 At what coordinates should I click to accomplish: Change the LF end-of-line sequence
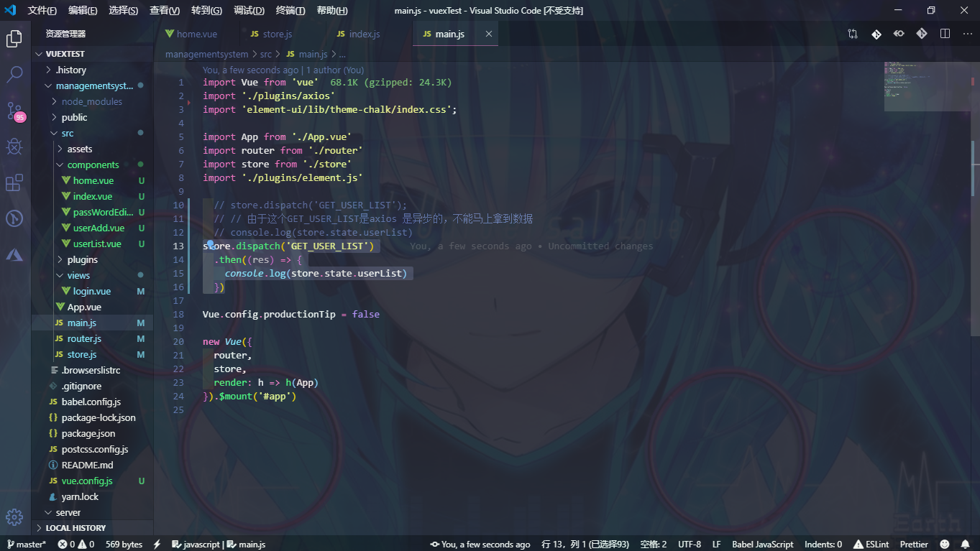click(x=716, y=545)
